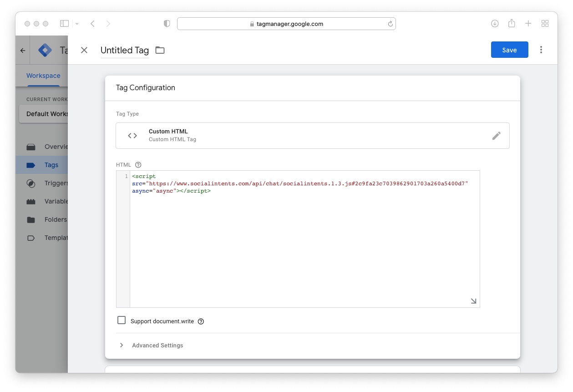Click the tagmanager.google.com address bar

tap(286, 24)
